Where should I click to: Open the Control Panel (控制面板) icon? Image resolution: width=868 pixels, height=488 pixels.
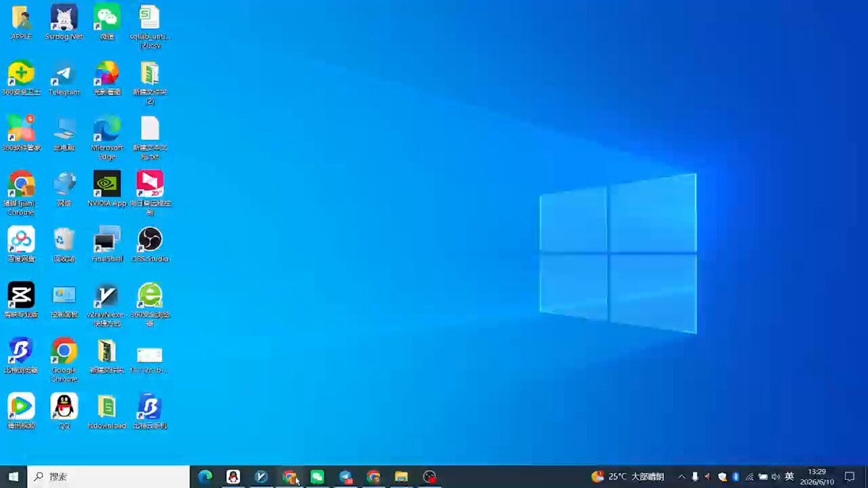(x=64, y=300)
